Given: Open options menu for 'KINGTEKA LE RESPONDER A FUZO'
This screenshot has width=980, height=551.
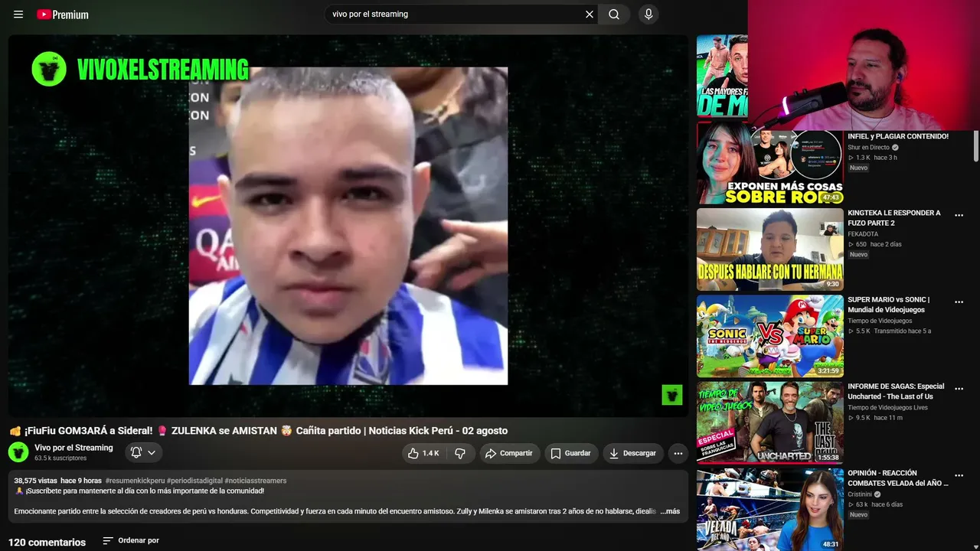Looking at the screenshot, I should (959, 216).
